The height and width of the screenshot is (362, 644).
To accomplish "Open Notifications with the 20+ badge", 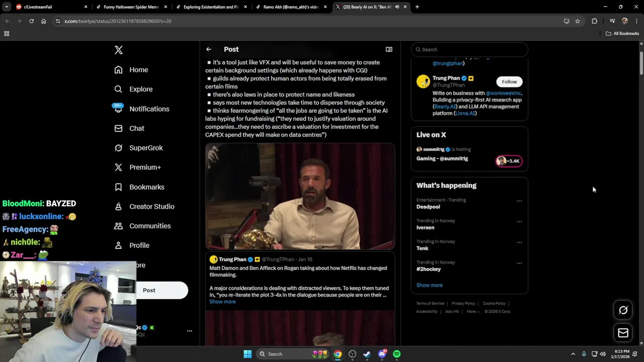I will click(141, 109).
